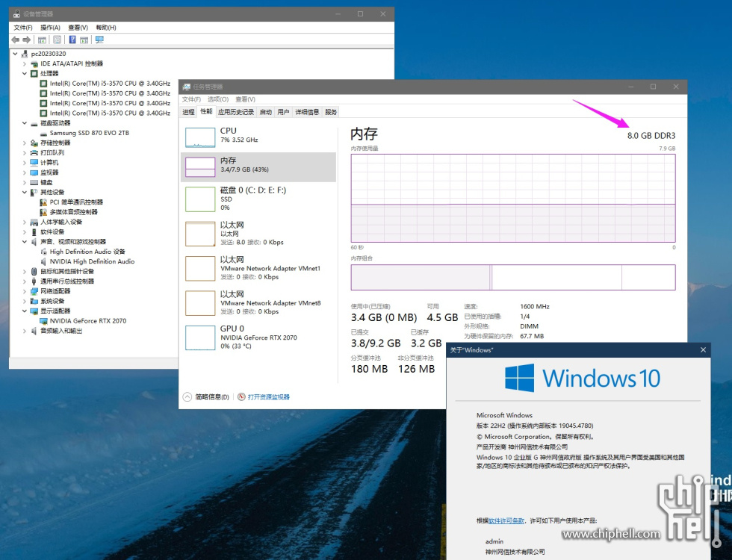Click the resource monitor icon beside 打开资源监视器
Image resolution: width=732 pixels, height=560 pixels.
pyautogui.click(x=241, y=396)
